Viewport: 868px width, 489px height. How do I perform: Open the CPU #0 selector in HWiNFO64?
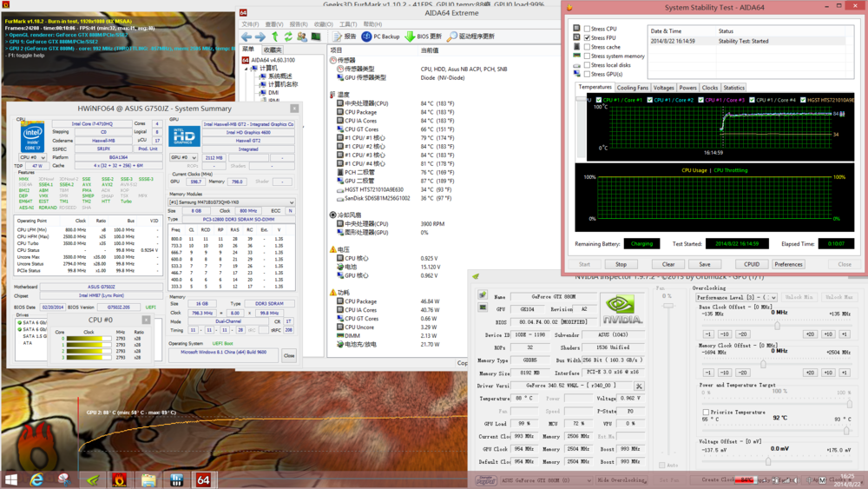point(32,157)
